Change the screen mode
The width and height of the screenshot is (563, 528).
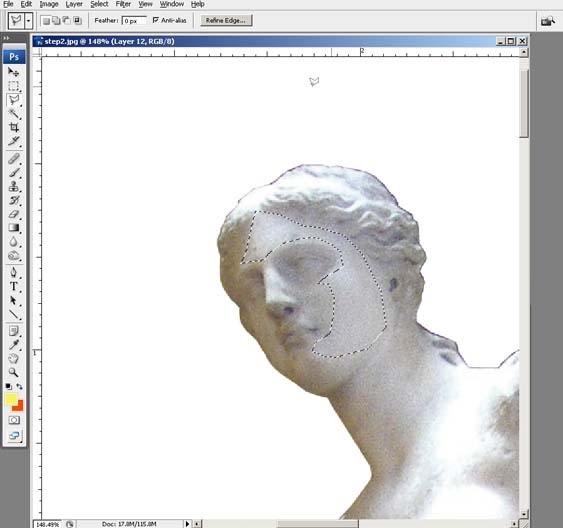tap(14, 436)
